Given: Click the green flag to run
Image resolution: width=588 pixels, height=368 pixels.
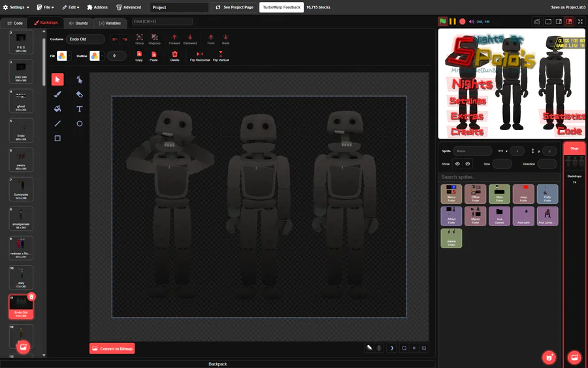Looking at the screenshot, I should [x=443, y=22].
